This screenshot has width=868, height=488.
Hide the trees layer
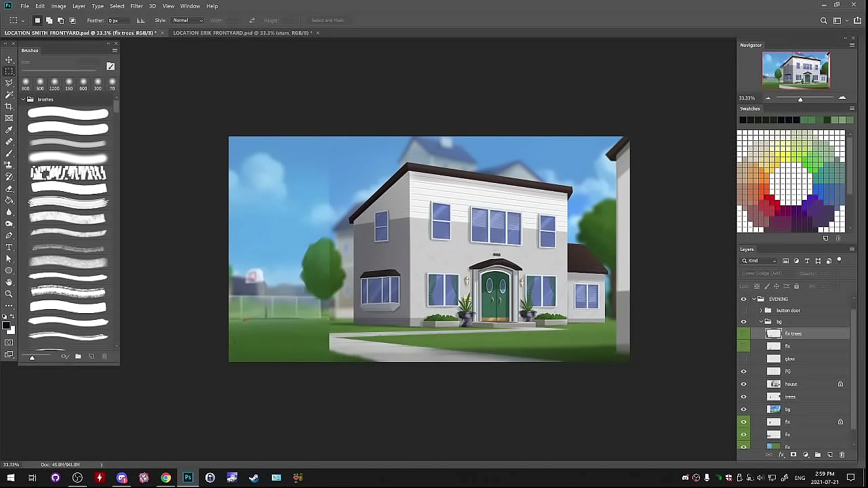[743, 396]
